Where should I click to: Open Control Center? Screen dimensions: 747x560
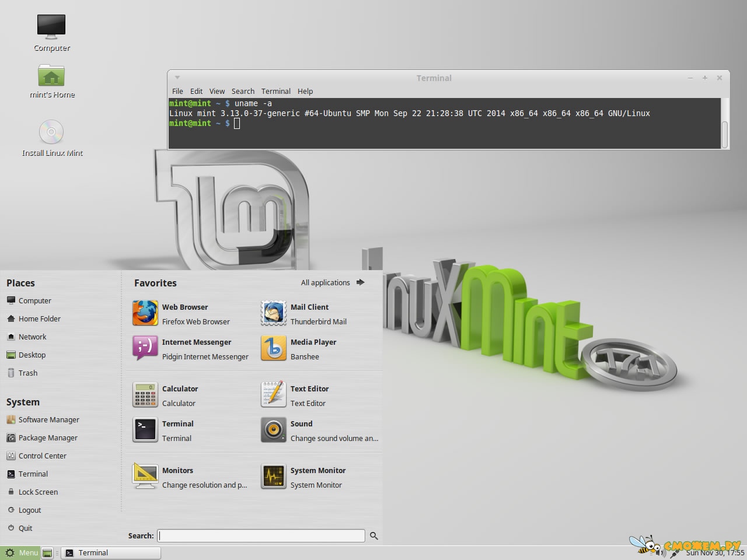click(37, 456)
